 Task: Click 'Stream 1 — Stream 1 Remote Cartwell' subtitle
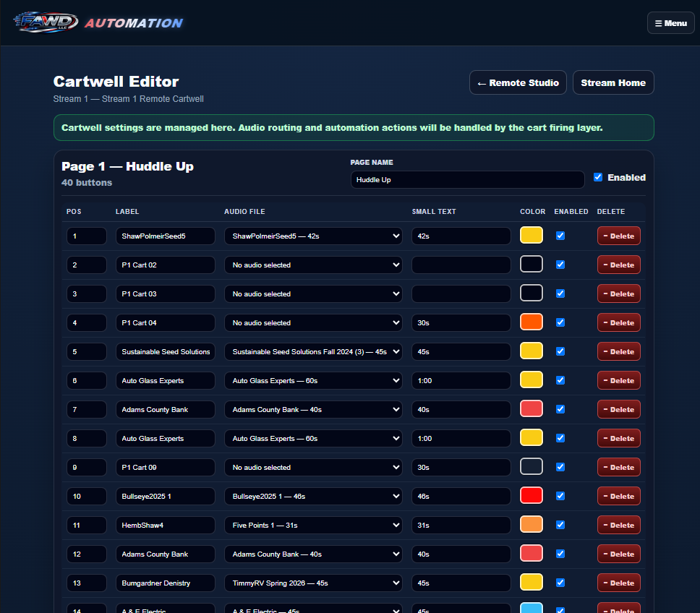click(128, 99)
